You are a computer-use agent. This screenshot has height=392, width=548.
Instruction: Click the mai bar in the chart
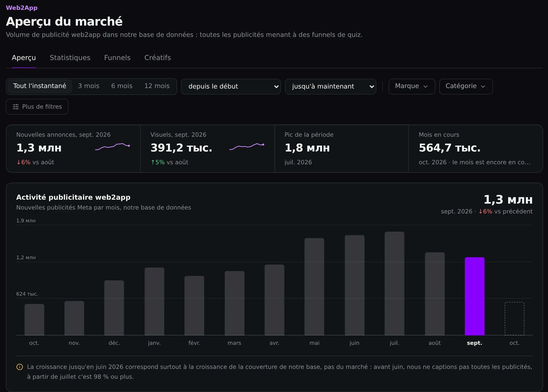pyautogui.click(x=314, y=287)
